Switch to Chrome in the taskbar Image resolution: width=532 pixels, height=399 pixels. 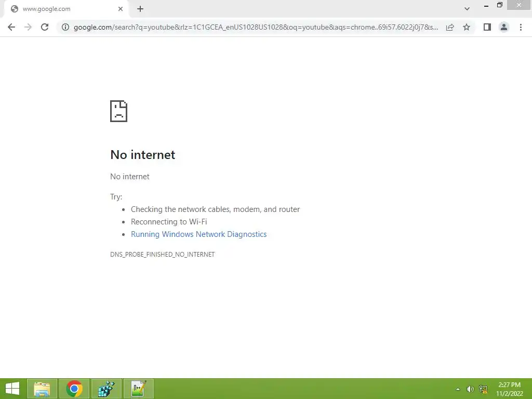(x=74, y=389)
